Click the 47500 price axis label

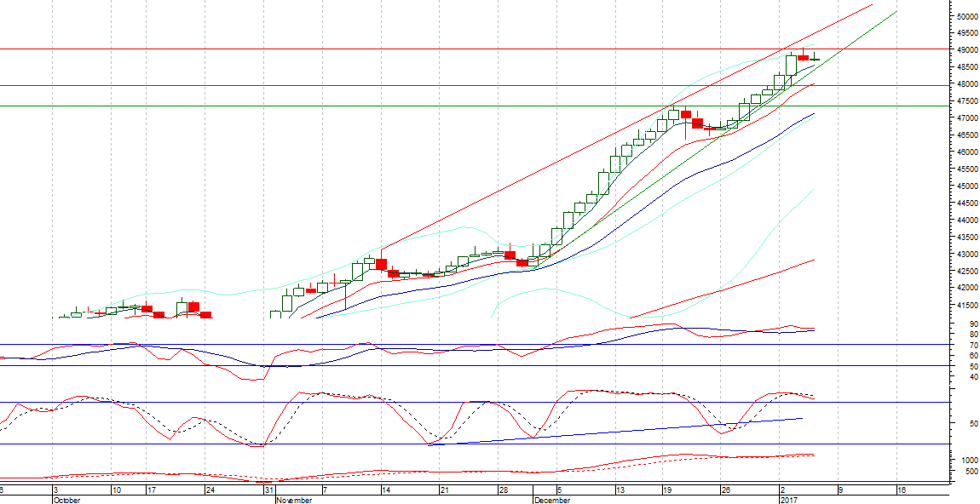tap(966, 101)
